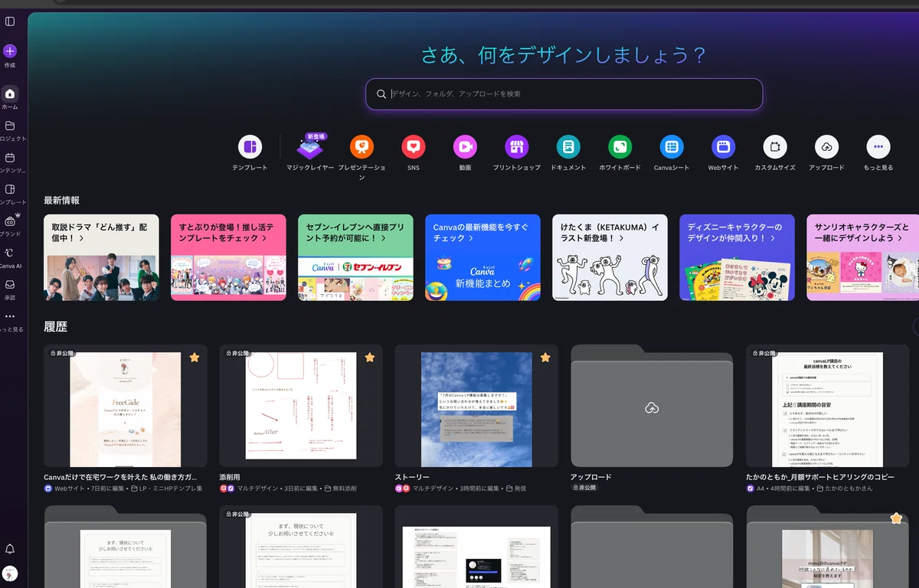
Task: Choose カスタムサイズ icon
Action: (775, 146)
